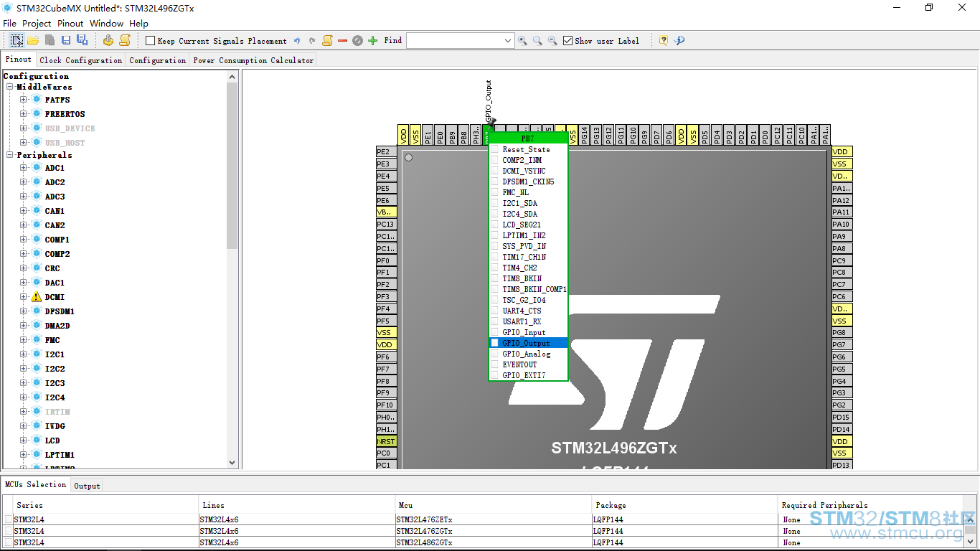
Task: Click the PE2 pin on the chip
Action: coord(385,152)
